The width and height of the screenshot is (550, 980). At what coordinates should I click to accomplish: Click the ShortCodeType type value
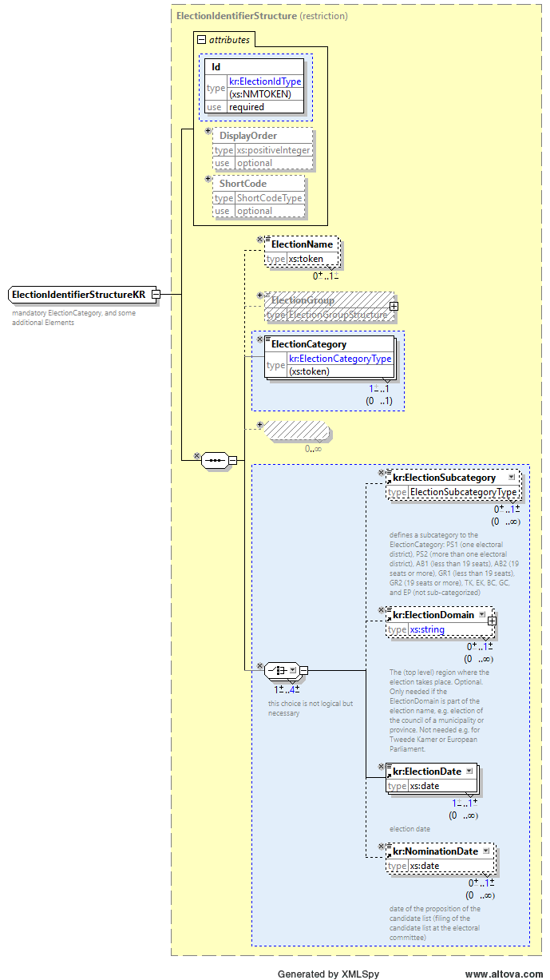[269, 198]
